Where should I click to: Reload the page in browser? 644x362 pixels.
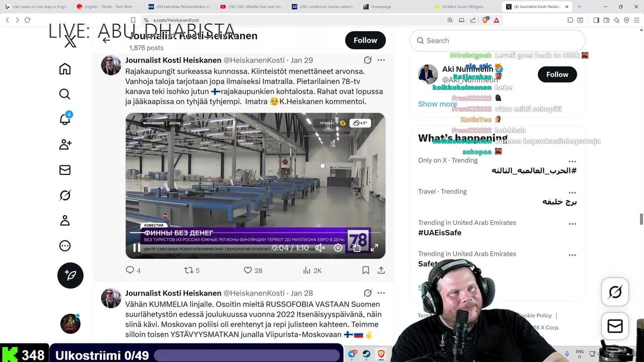(x=27, y=20)
